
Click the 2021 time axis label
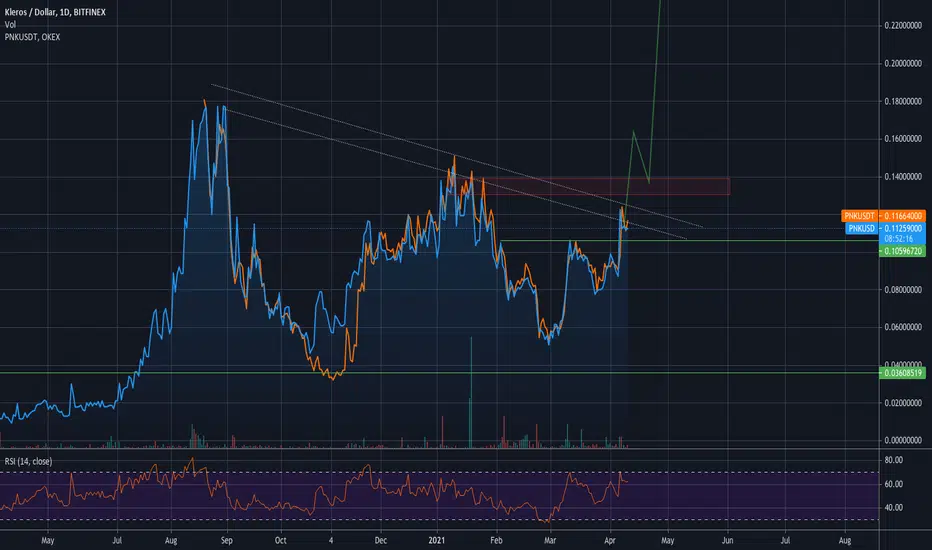pos(437,540)
